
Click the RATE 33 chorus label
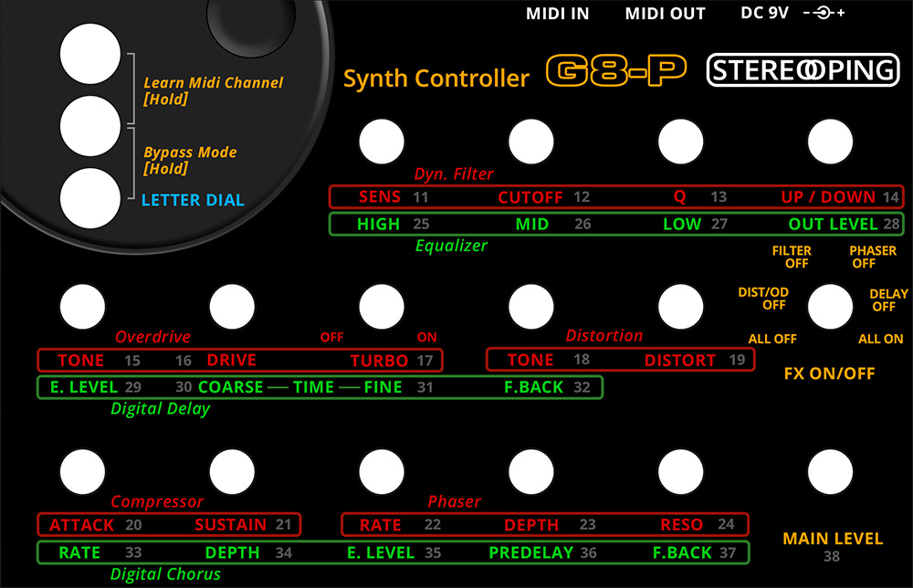100,552
